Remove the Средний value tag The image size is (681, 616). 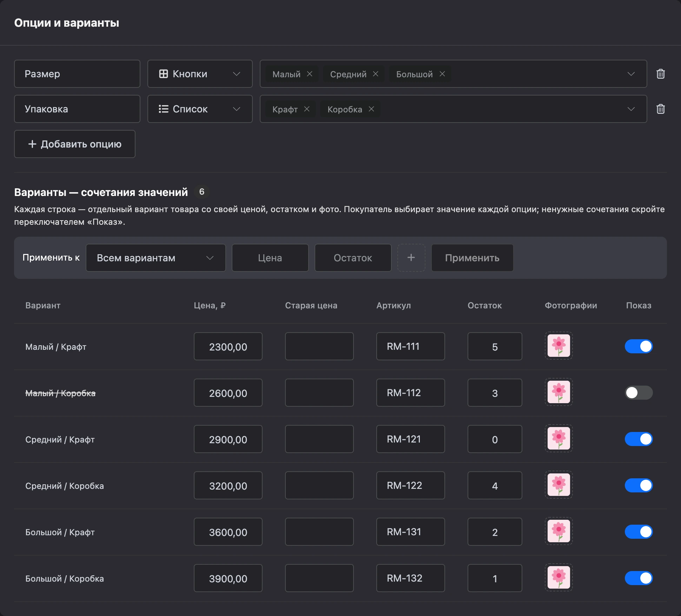376,74
